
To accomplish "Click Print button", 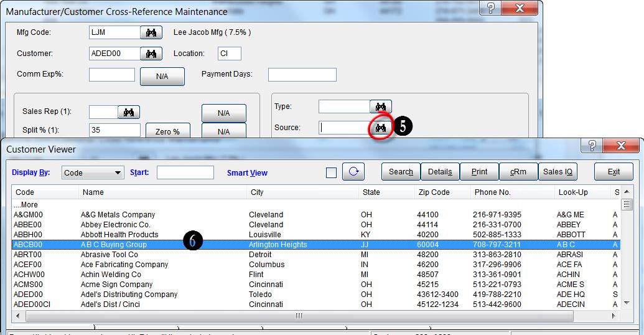I will point(479,172).
